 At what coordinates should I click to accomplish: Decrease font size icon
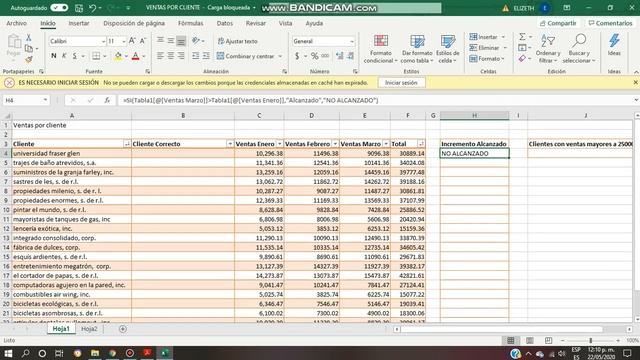142,41
